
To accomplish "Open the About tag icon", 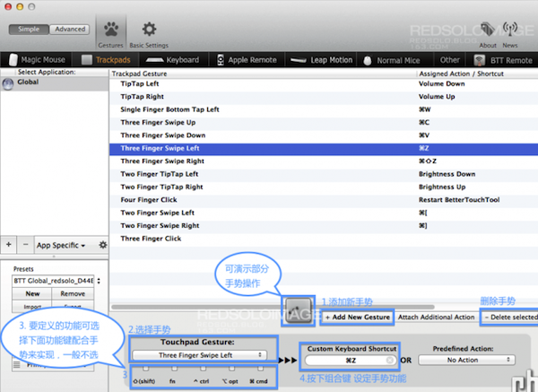I will pyautogui.click(x=487, y=30).
